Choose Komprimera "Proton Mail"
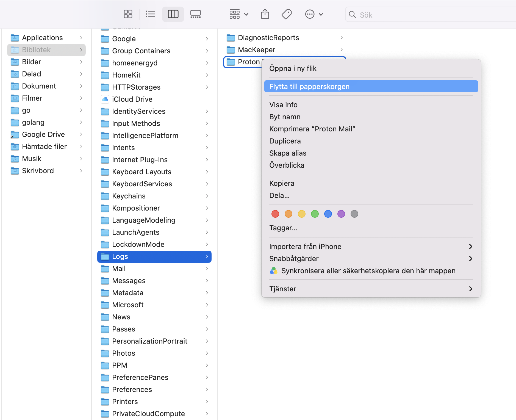Viewport: 516px width, 420px height. coord(371,129)
